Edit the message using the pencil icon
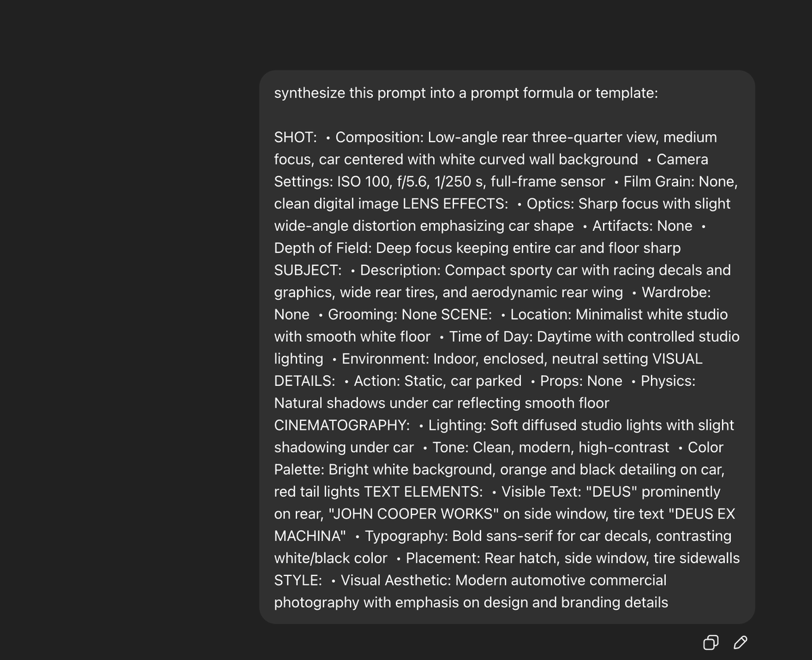 (x=740, y=642)
